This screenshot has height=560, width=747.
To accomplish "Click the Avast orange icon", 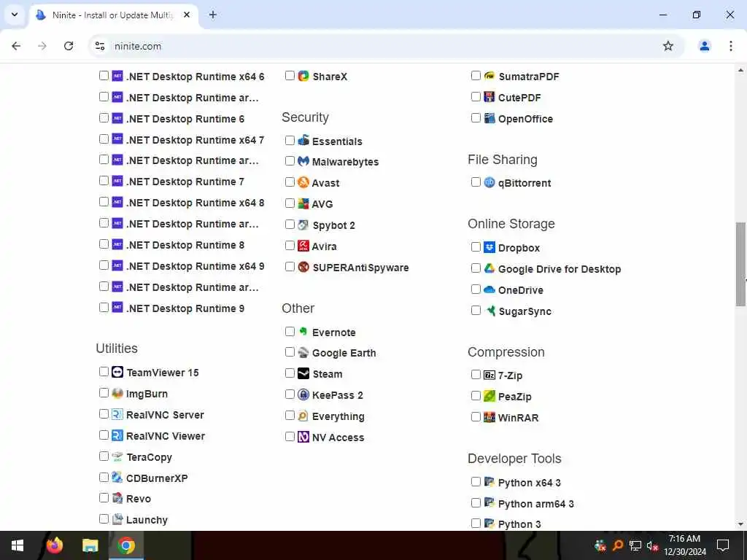I will click(x=303, y=182).
